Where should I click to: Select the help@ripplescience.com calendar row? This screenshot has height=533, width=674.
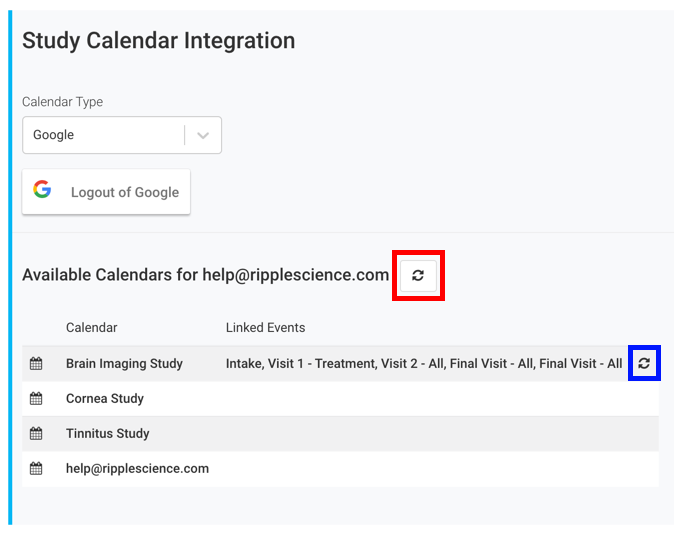(340, 469)
